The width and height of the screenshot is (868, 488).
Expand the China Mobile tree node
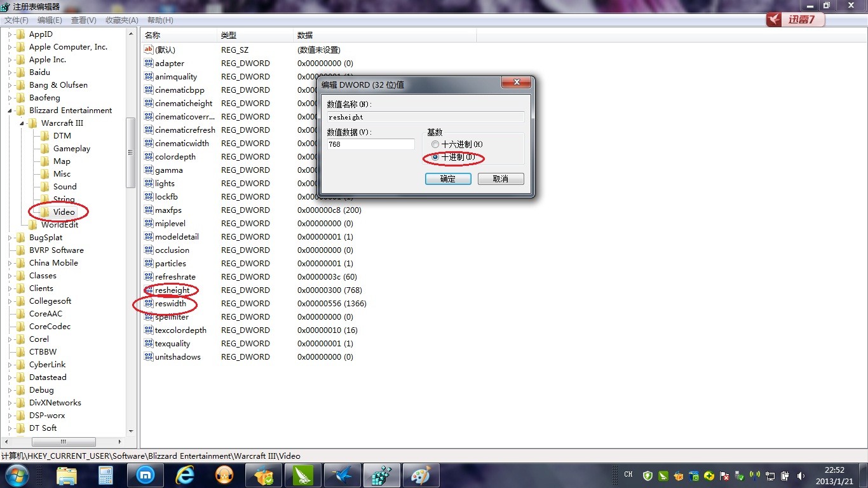tap(10, 263)
